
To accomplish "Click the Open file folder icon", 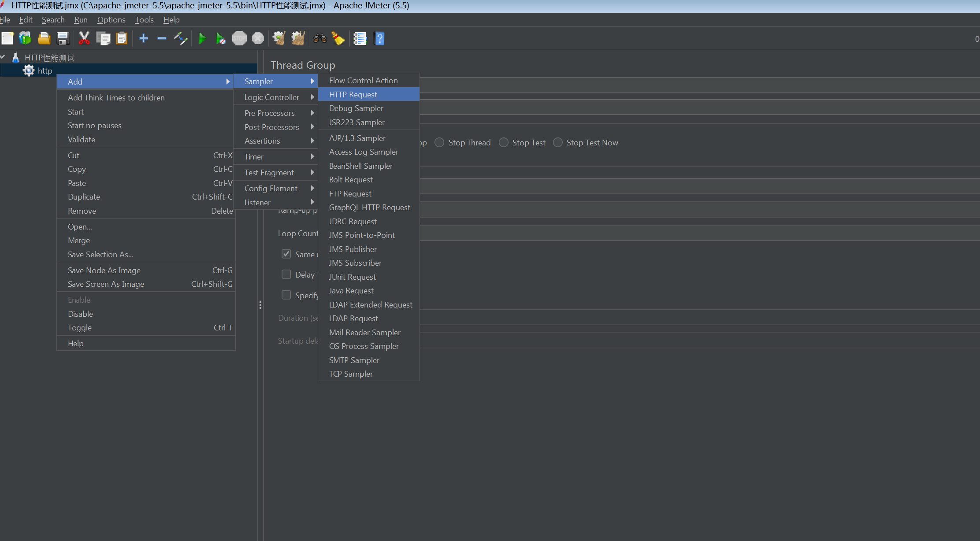I will point(44,38).
